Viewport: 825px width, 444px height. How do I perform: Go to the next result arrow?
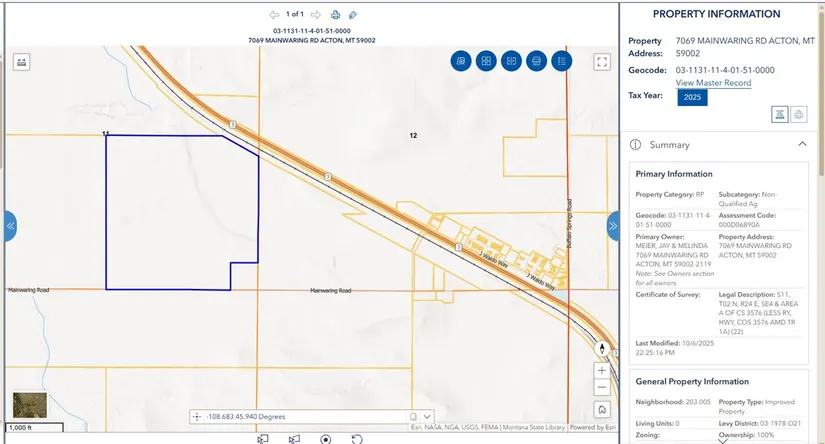[316, 15]
